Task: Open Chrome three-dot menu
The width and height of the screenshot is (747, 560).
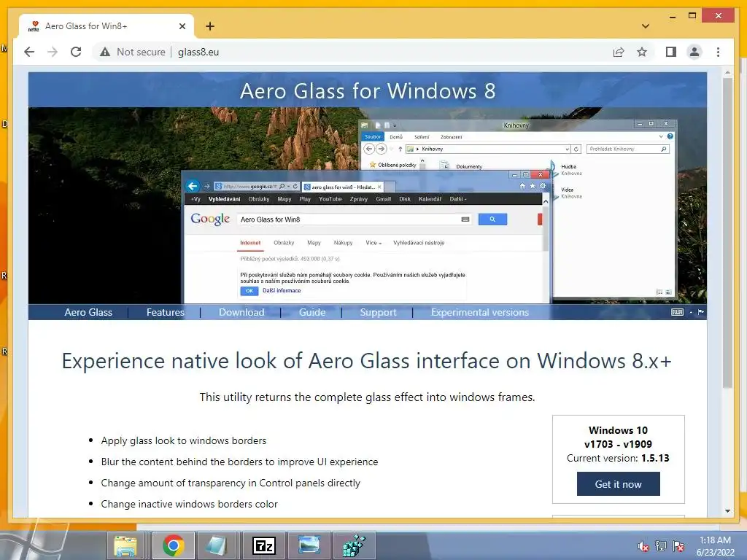Action: tap(718, 52)
